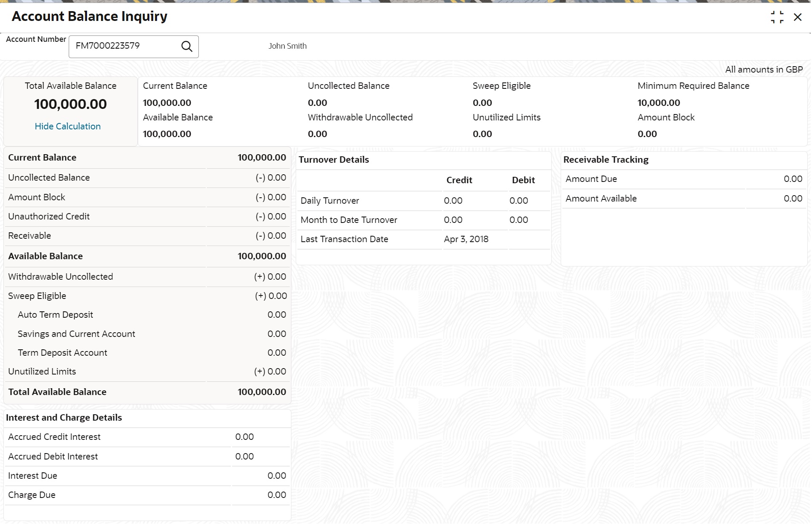Screen dimensions: 812x524
Task: Click the Accrued Credit Interest label
Action: point(54,437)
